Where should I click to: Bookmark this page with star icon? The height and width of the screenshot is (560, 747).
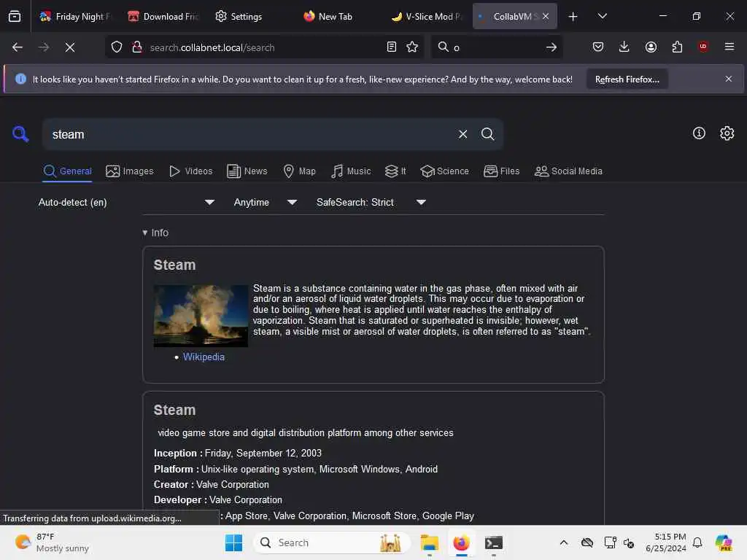point(413,47)
